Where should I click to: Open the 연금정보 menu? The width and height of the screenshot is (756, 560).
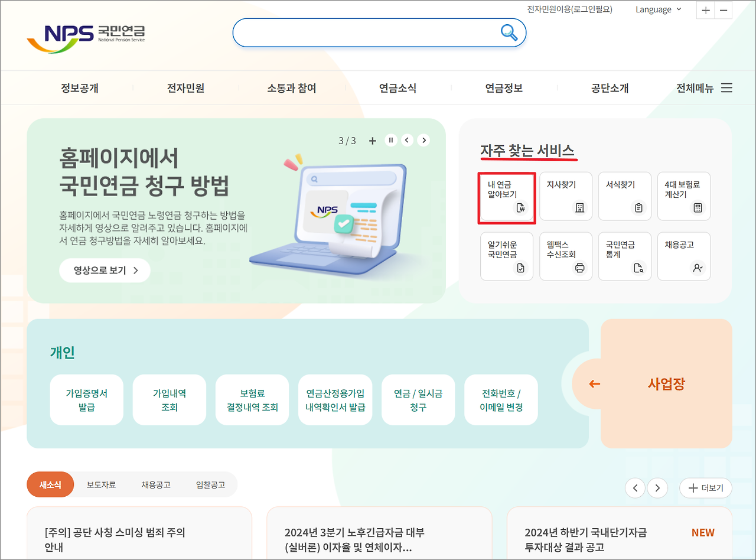point(503,87)
